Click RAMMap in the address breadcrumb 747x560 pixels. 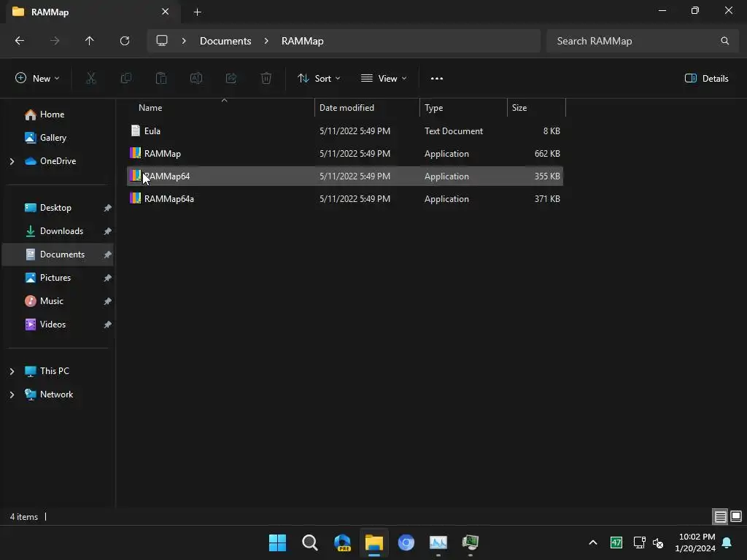[x=303, y=41]
